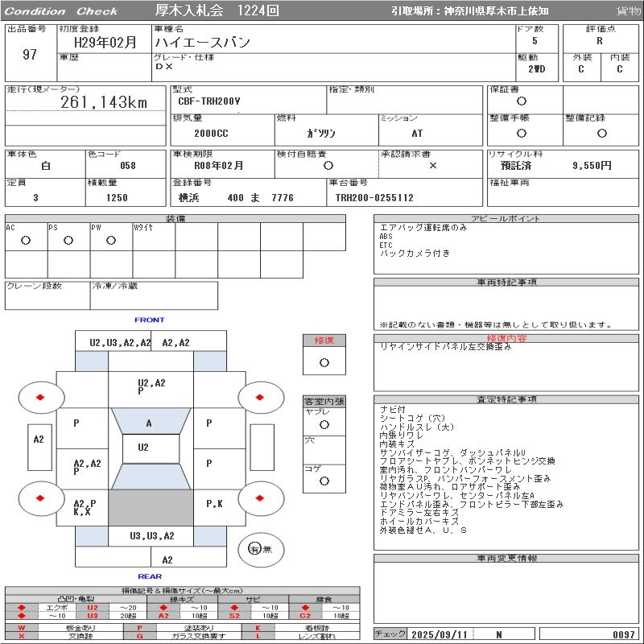Viewport: 644px width, 644px height.
Task: Click the check date 2025/09/11
Action: click(440, 634)
